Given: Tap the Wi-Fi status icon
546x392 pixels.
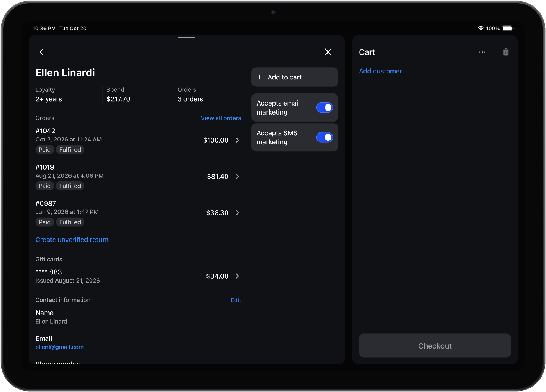Looking at the screenshot, I should point(481,28).
